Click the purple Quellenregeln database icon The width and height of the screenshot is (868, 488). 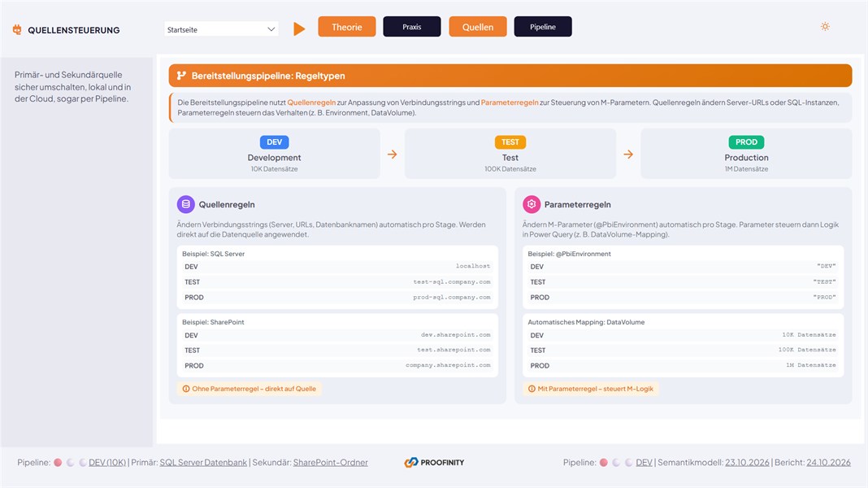click(x=186, y=204)
